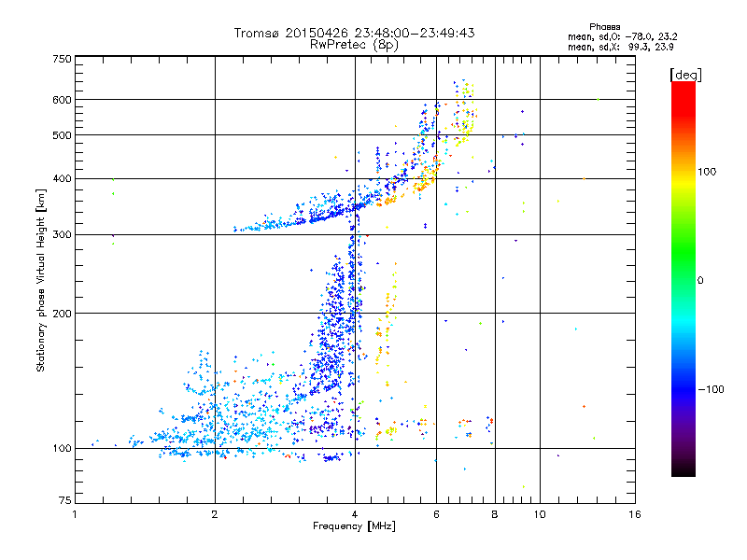This screenshot has height=560, width=747.
Task: Click the y-axis '100' tick label
Action: point(63,448)
